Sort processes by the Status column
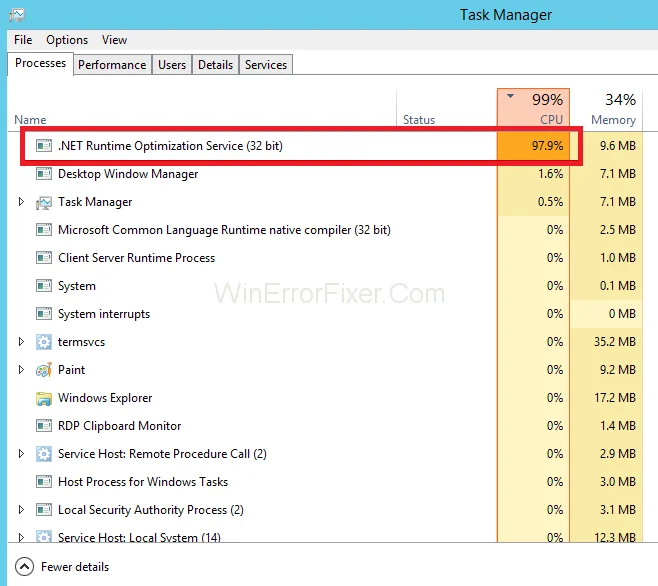Image resolution: width=658 pixels, height=586 pixels. point(419,120)
